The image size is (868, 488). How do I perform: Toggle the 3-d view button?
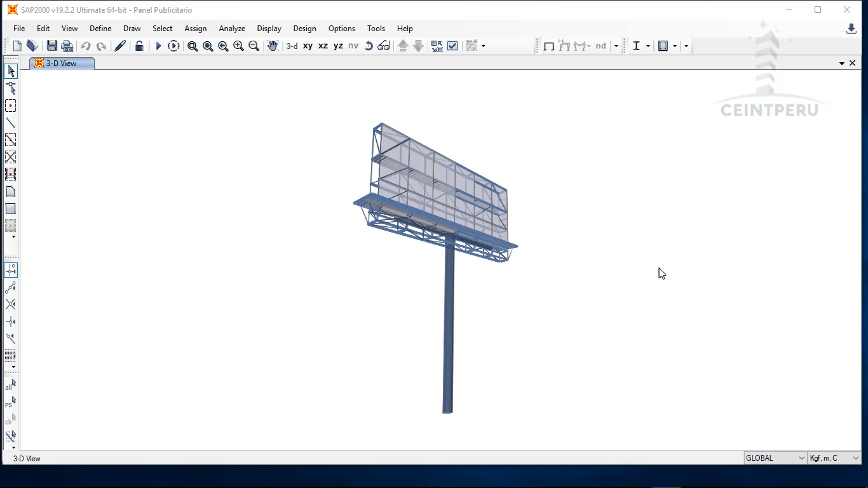pos(292,46)
